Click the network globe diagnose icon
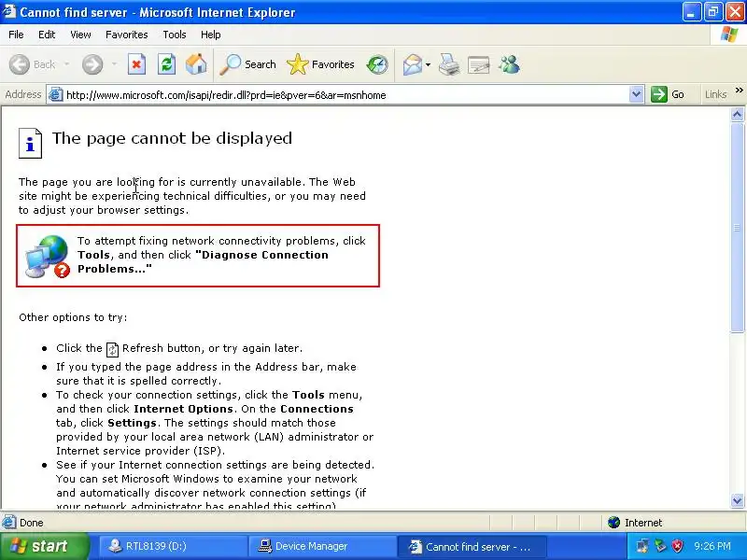The width and height of the screenshot is (747, 560). pyautogui.click(x=47, y=256)
